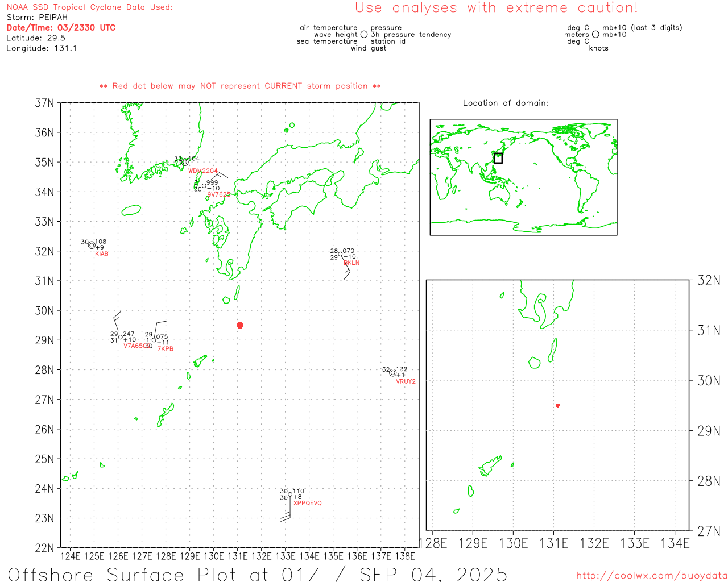Click the red station ID label XPPQEVQ
This screenshot has width=728, height=582.
click(308, 504)
